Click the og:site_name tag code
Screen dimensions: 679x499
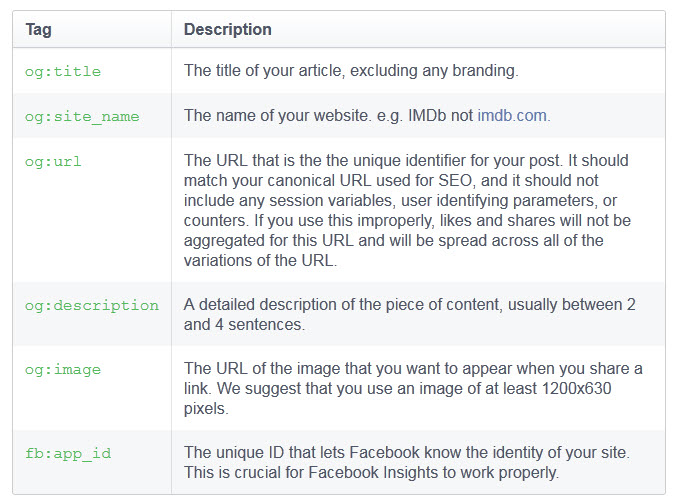[82, 117]
